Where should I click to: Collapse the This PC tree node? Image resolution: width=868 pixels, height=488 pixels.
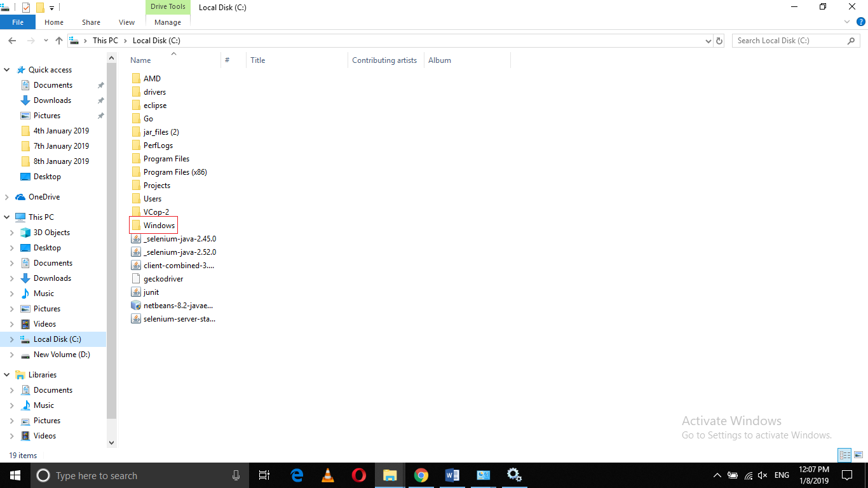[6, 217]
